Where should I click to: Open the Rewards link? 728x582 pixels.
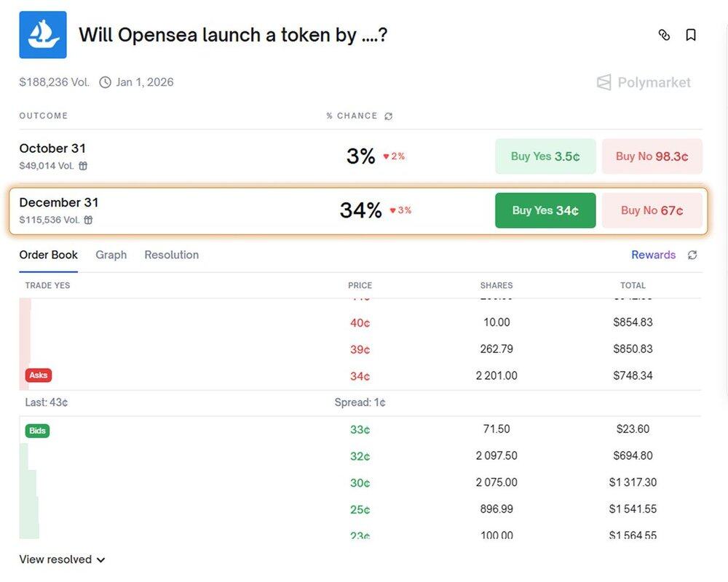653,255
